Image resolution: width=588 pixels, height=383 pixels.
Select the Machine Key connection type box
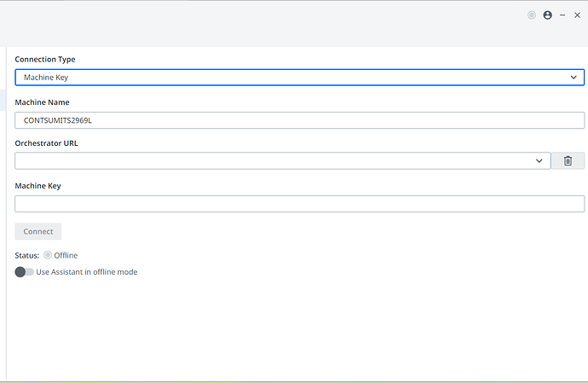(x=290, y=78)
